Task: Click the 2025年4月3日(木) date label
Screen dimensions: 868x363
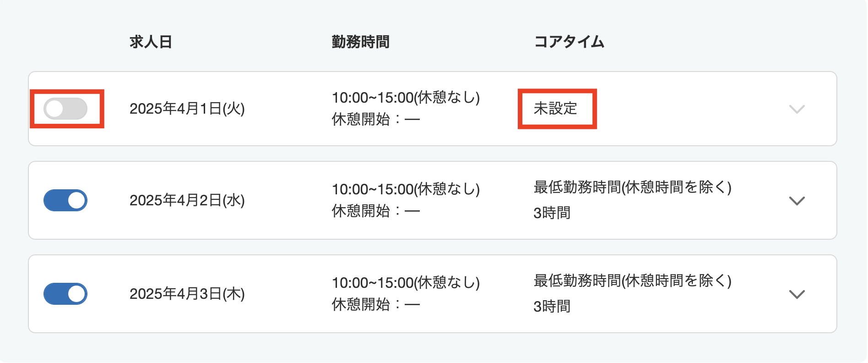Action: pos(187,294)
